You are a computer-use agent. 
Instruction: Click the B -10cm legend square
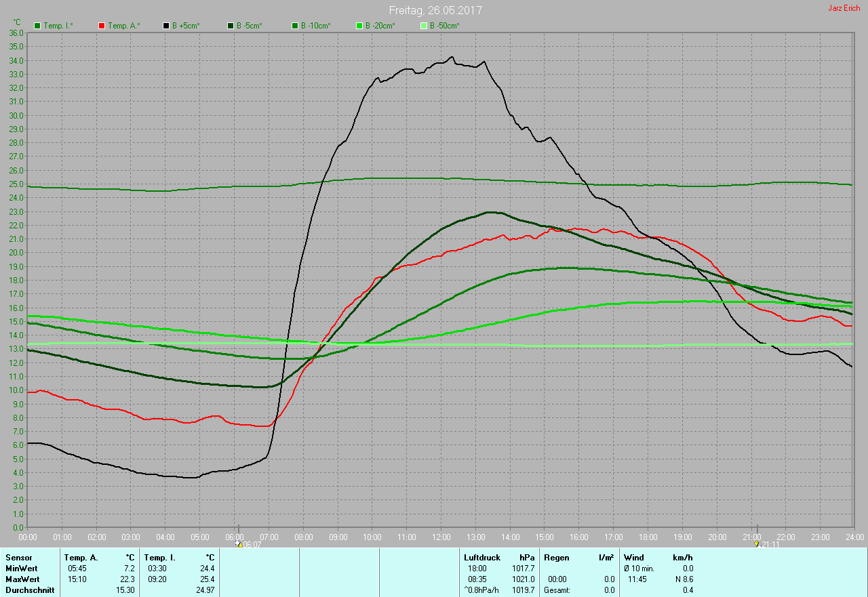(295, 26)
